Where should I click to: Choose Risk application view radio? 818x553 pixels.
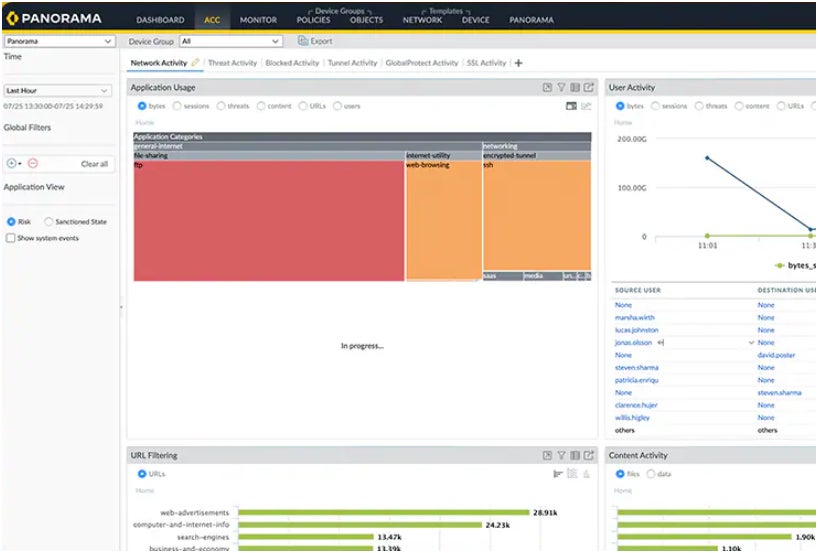tap(11, 222)
